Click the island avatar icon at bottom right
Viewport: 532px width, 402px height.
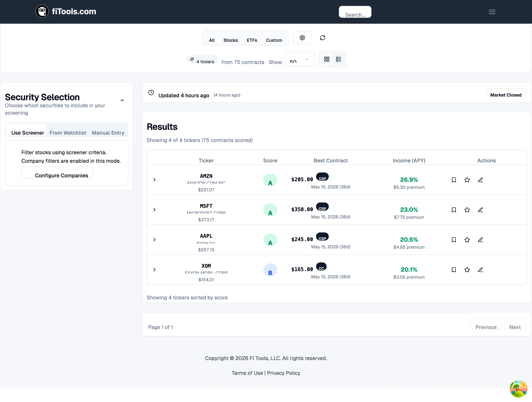(518, 389)
